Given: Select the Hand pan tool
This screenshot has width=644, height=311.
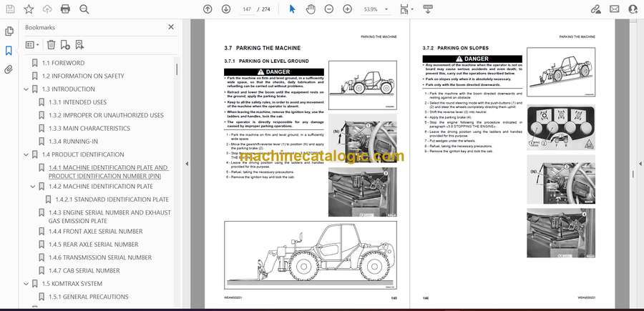Looking at the screenshot, I should pos(311,9).
